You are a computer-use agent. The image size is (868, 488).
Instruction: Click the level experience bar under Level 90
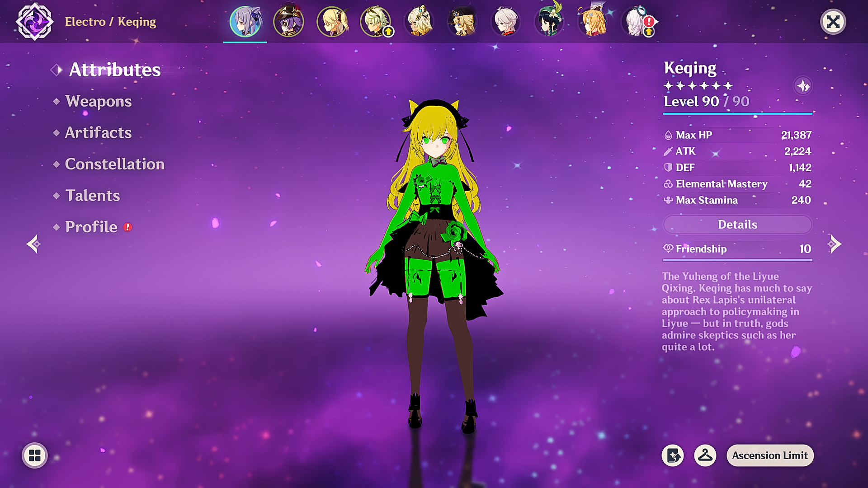click(737, 114)
